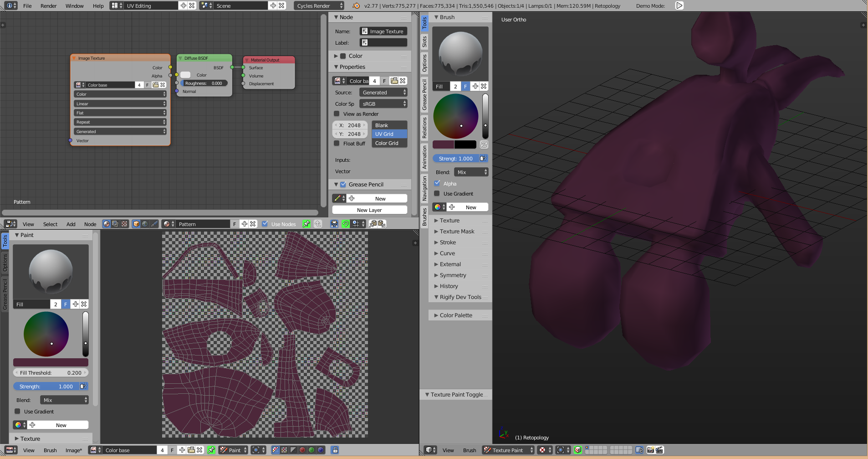The image size is (868, 459).
Task: Select the compositing node tree type icon
Action: click(115, 224)
